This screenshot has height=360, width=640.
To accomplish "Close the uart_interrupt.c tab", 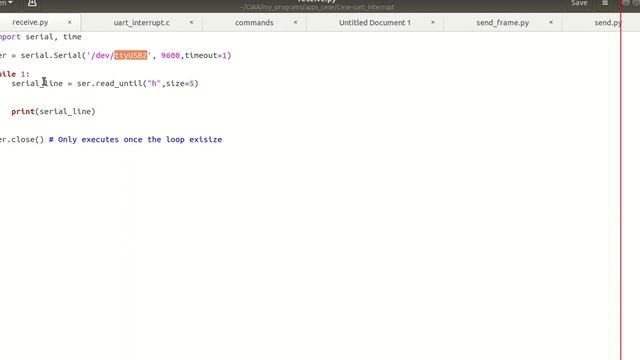I will pos(191,22).
